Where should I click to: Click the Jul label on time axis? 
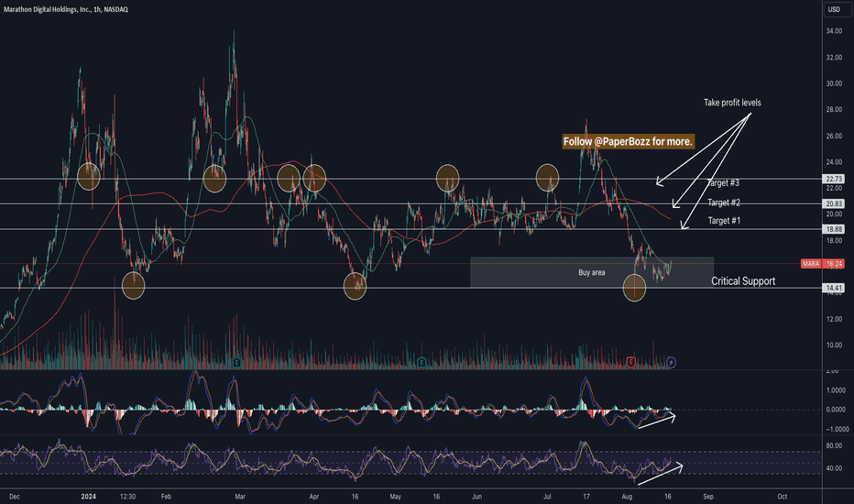click(547, 497)
